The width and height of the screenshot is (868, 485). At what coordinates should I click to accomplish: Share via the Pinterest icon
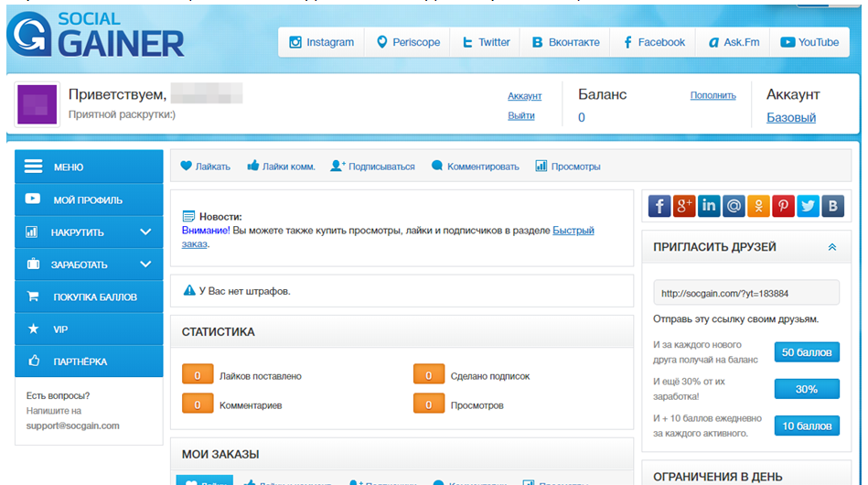pos(783,206)
